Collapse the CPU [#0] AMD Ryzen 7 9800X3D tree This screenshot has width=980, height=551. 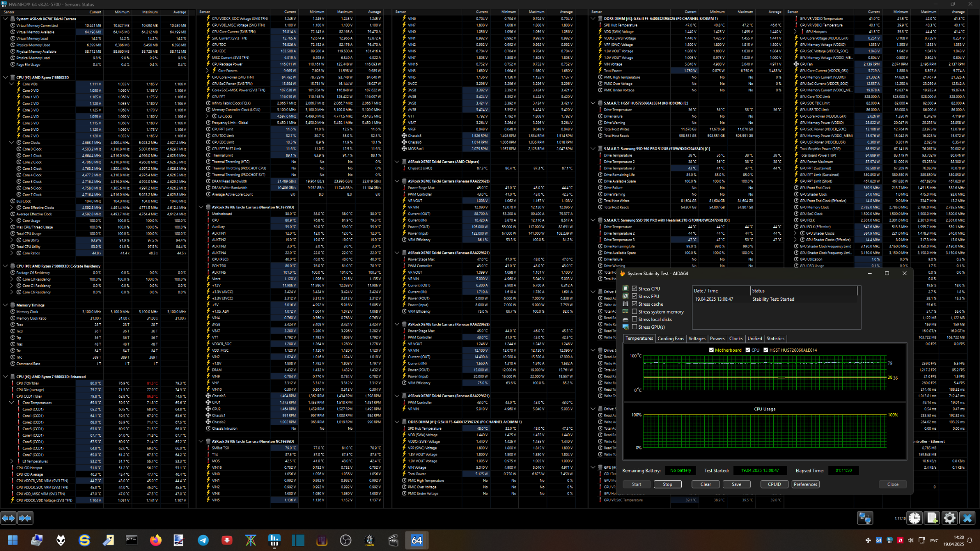click(6, 77)
